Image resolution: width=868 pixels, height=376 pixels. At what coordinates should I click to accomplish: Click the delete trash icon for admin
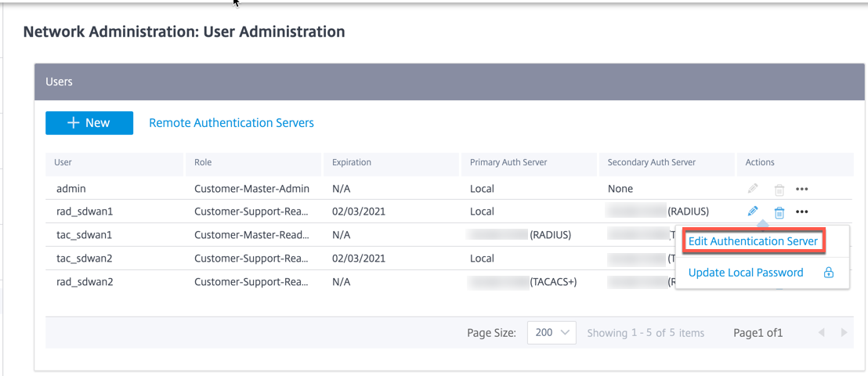point(779,190)
